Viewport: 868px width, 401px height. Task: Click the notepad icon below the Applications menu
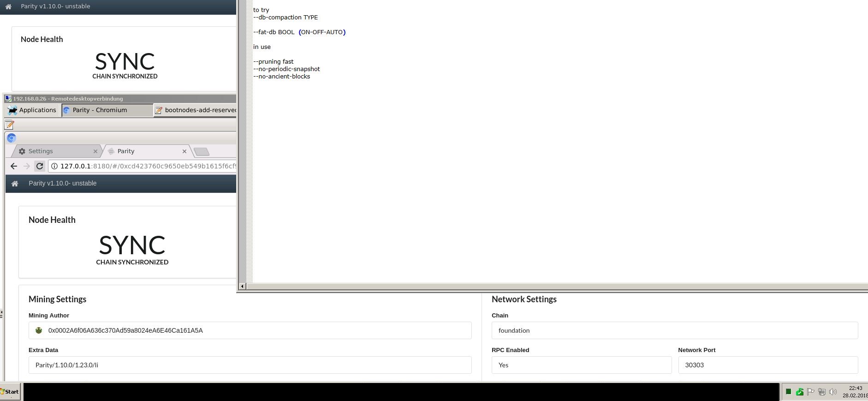[x=9, y=125]
